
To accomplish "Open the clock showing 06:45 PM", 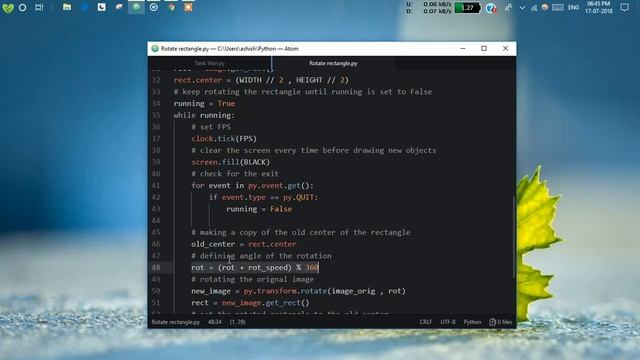I will tap(598, 7).
